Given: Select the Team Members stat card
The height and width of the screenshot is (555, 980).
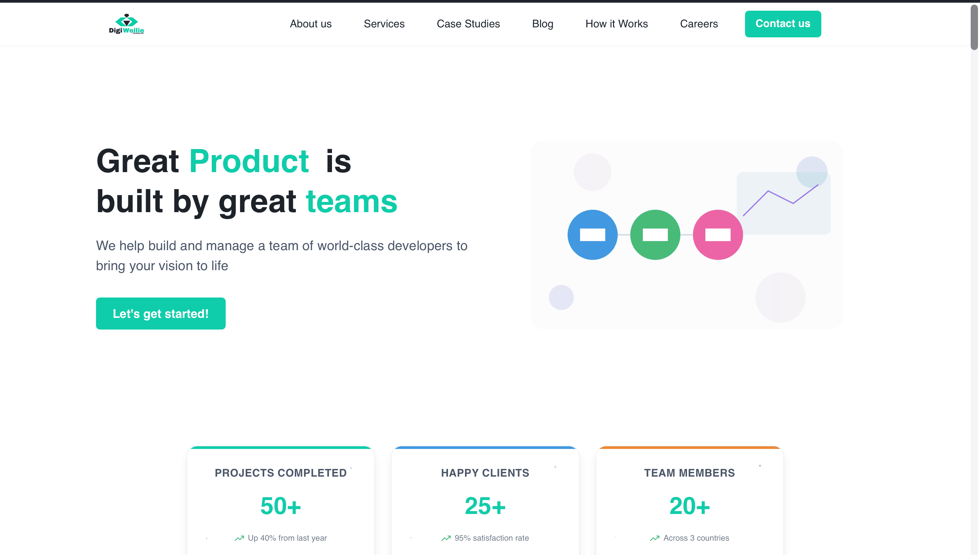Looking at the screenshot, I should [689, 499].
